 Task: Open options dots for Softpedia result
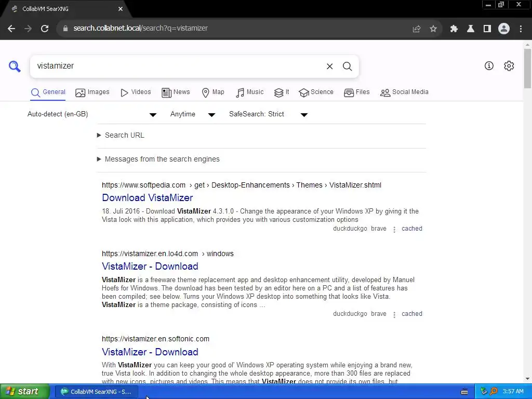pyautogui.click(x=394, y=229)
